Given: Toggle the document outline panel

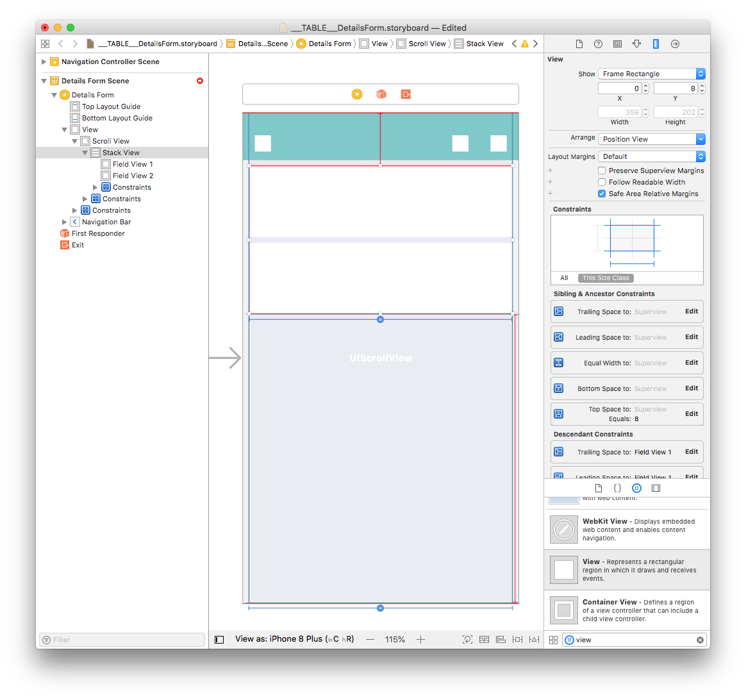Looking at the screenshot, I should [x=219, y=640].
